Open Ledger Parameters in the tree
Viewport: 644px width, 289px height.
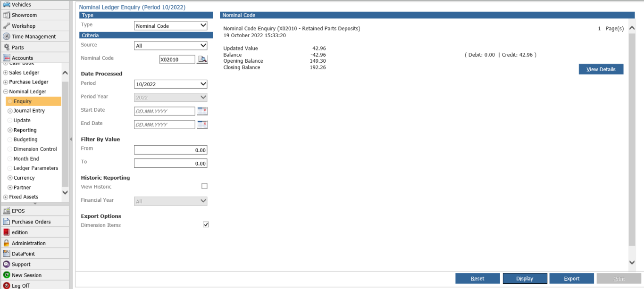(36, 168)
